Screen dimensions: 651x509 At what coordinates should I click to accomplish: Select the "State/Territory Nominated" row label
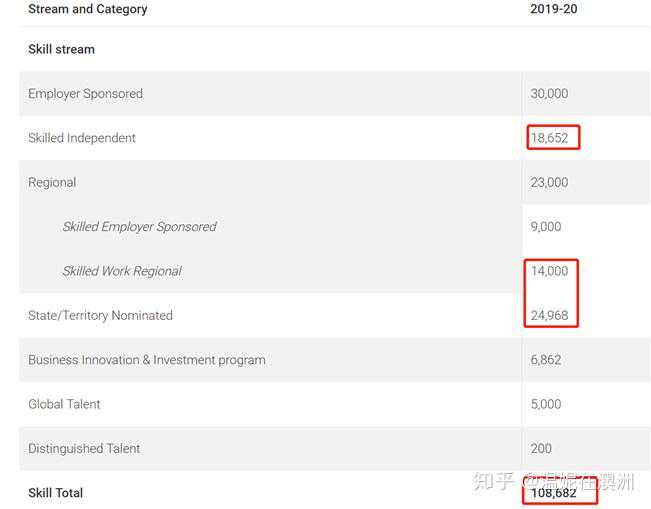(100, 316)
